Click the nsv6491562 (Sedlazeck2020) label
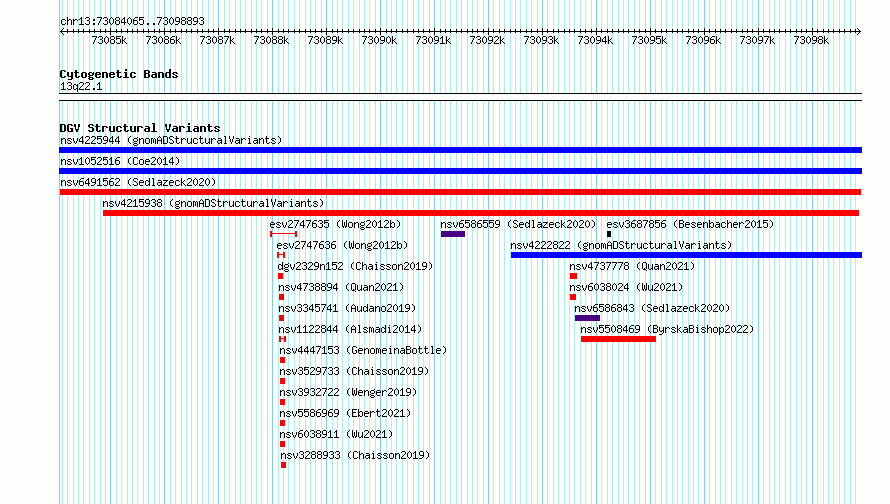 tap(138, 182)
